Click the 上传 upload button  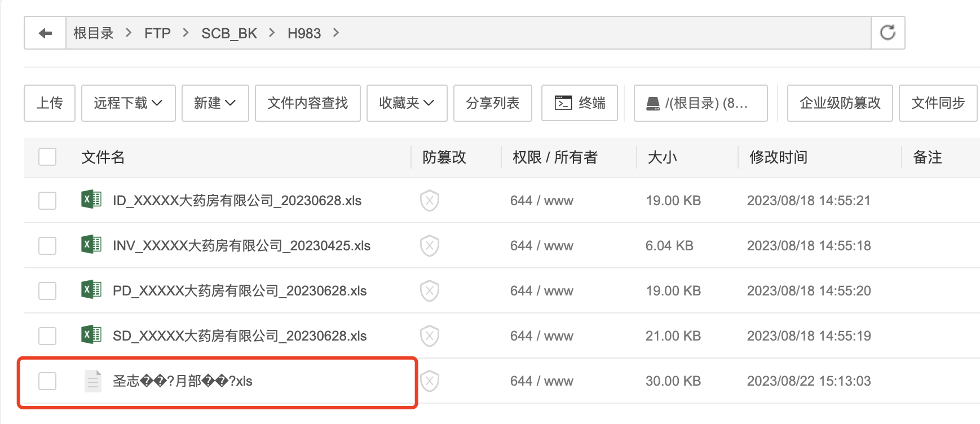[50, 103]
